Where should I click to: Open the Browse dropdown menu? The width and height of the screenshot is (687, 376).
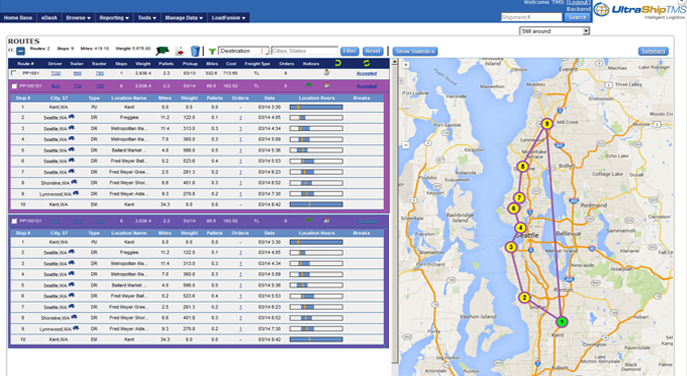point(78,18)
